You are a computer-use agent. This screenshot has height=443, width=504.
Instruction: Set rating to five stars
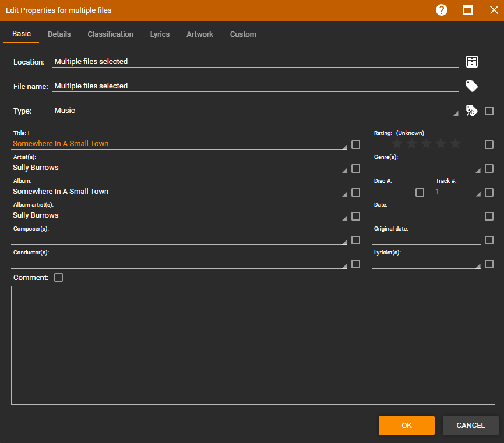455,144
